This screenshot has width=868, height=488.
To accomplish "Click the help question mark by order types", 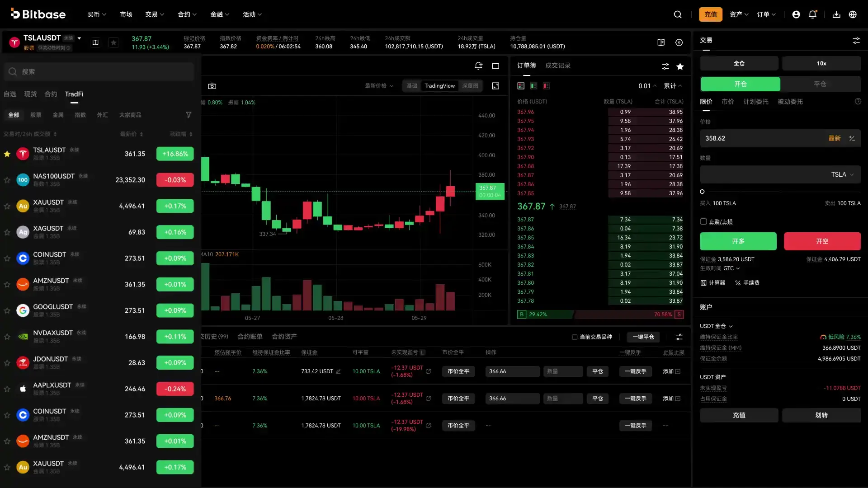I will point(858,102).
